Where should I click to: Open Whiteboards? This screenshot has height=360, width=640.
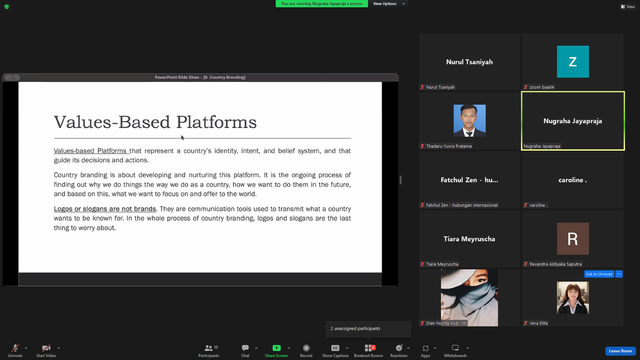click(455, 350)
